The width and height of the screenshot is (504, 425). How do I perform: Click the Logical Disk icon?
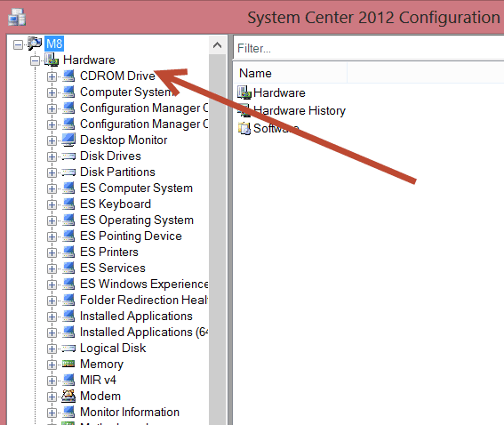[x=68, y=349]
